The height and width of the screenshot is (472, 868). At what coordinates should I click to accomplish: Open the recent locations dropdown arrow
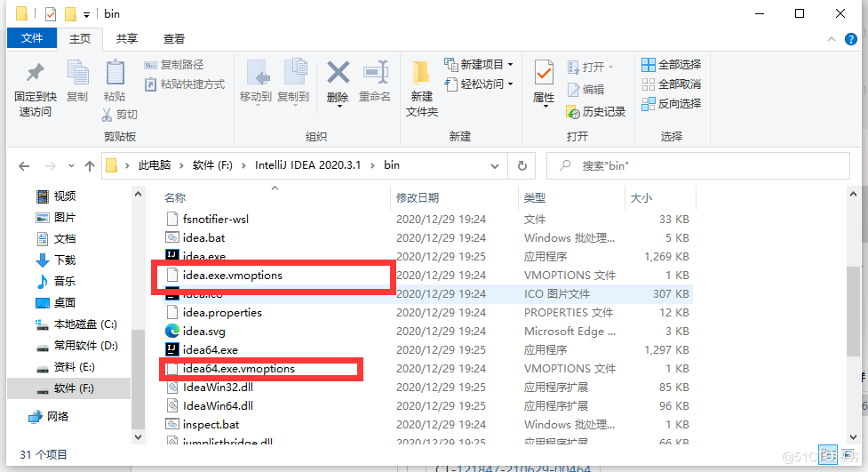pyautogui.click(x=71, y=165)
